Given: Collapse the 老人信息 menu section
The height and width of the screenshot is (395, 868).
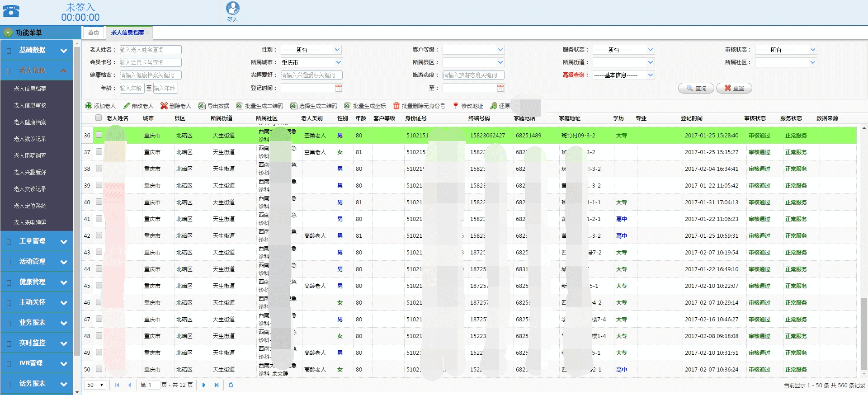Looking at the screenshot, I should coord(37,71).
